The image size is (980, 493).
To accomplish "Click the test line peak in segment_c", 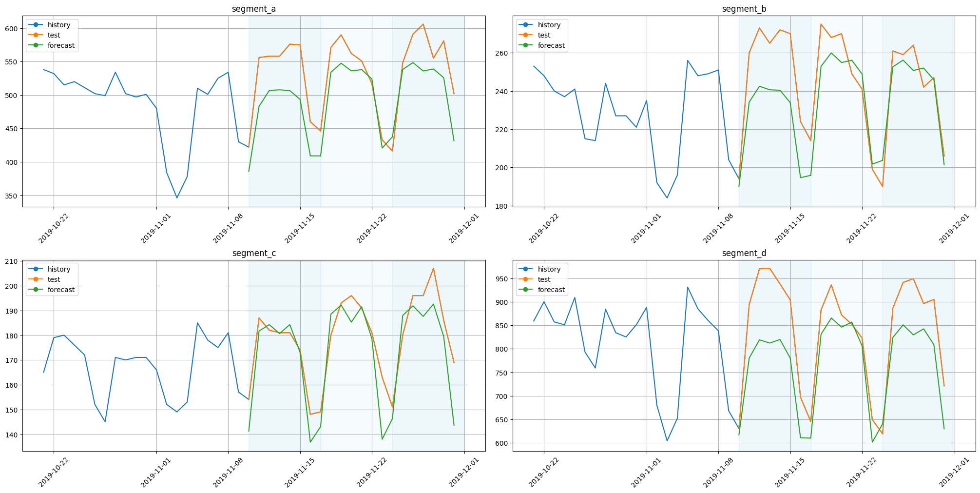I will tap(433, 269).
